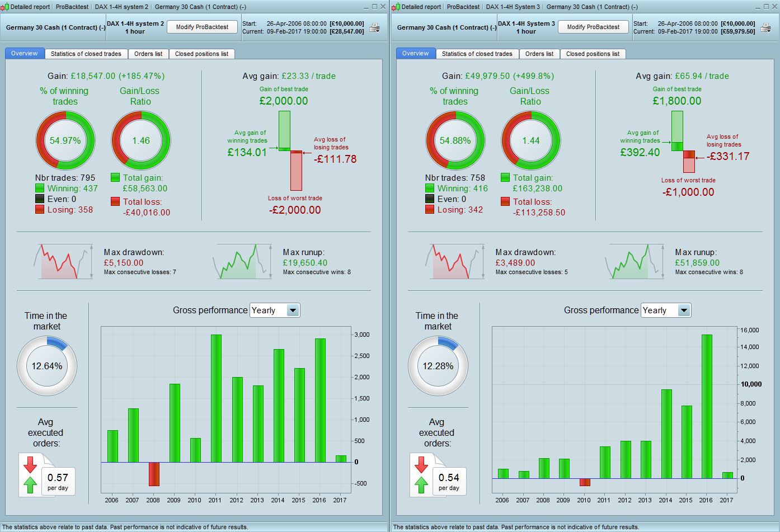Select the 2016 bar in system 2 yearly chart

click(320, 401)
